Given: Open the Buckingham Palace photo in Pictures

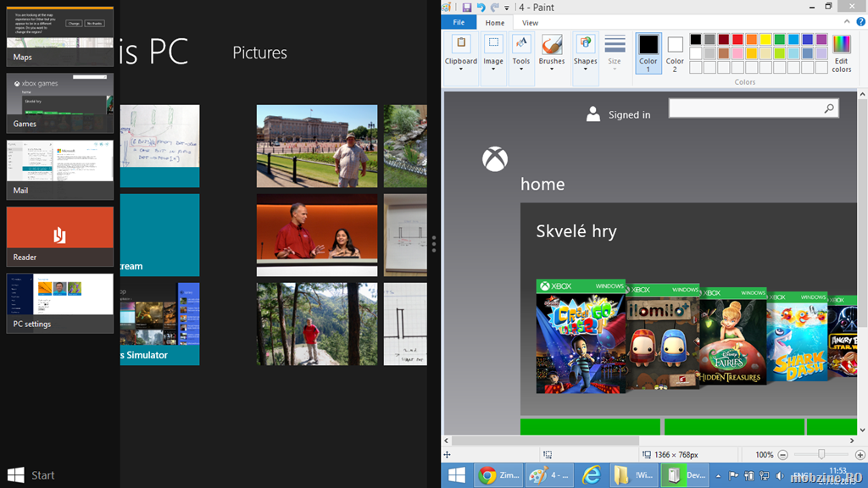Looking at the screenshot, I should [317, 146].
